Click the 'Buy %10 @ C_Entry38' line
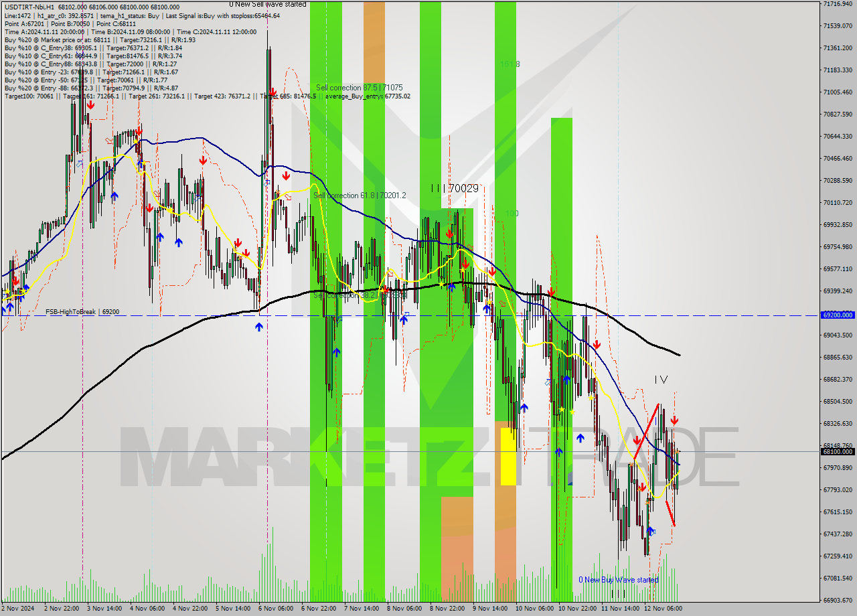 coord(93,48)
